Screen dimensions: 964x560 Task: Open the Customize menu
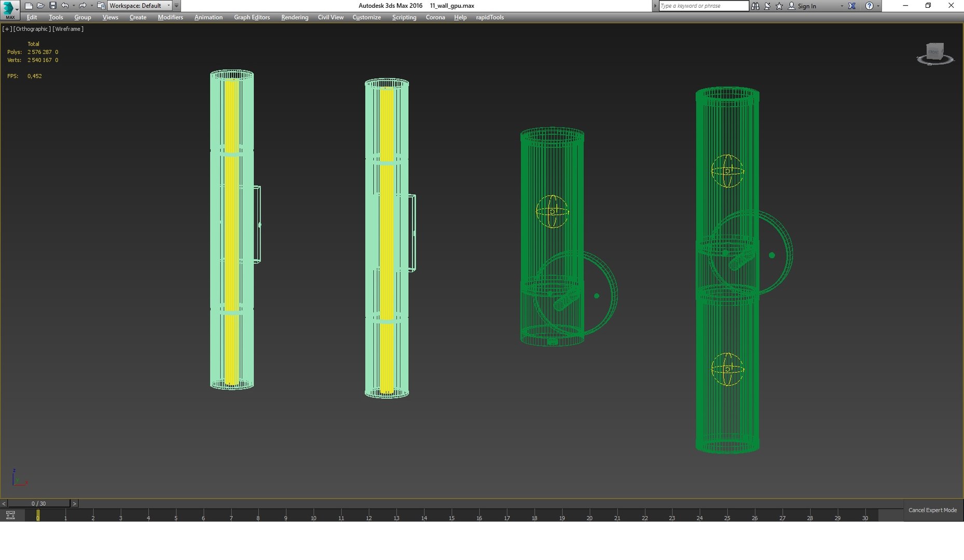[x=366, y=17]
